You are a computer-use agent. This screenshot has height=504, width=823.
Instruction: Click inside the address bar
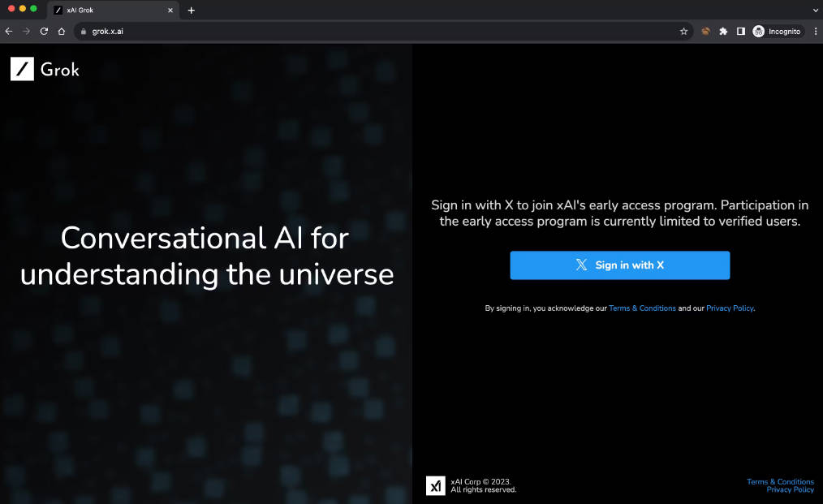tap(243, 31)
